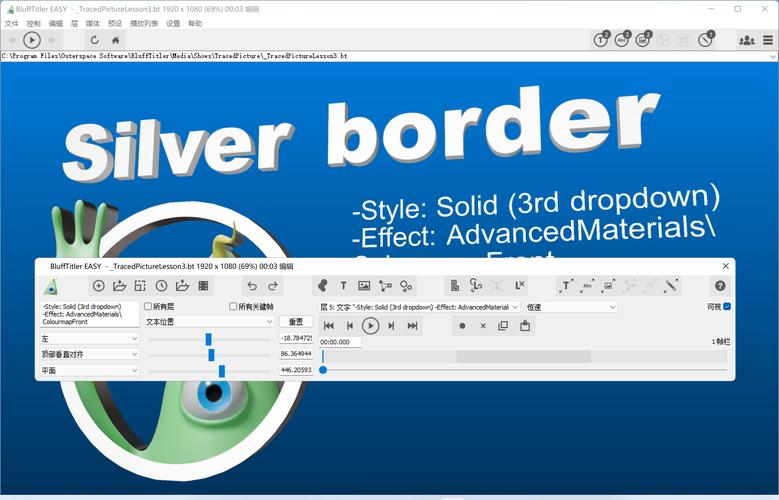Click the redo arrow icon
Viewport: 779px width, 500px height.
273,286
